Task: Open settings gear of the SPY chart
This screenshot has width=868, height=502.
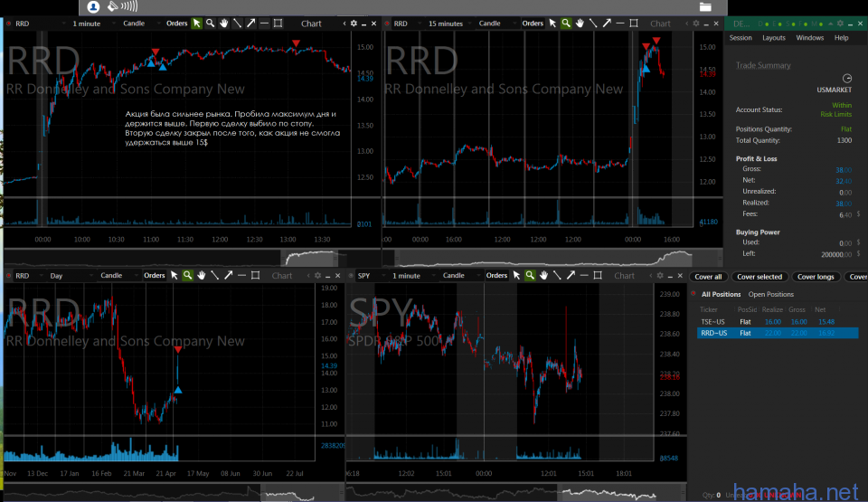Action: [x=660, y=275]
